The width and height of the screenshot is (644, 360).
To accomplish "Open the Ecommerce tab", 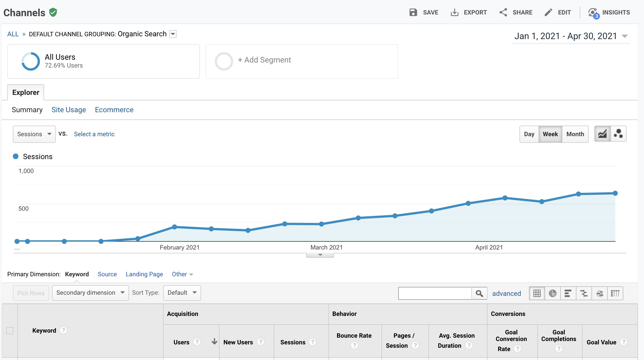I will (114, 110).
